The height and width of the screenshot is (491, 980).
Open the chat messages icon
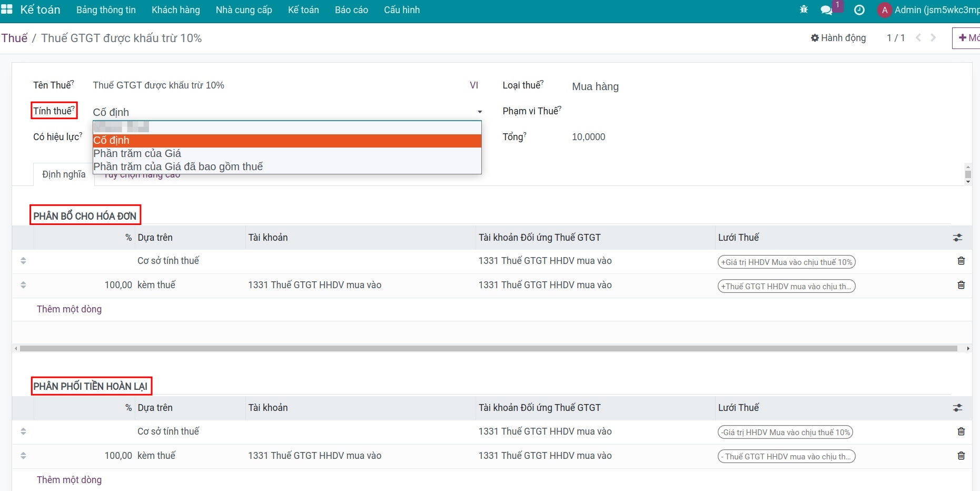pyautogui.click(x=826, y=10)
